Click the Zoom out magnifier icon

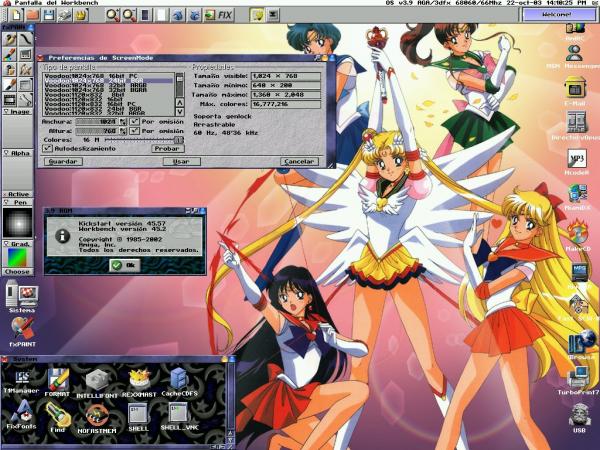pyautogui.click(x=129, y=15)
